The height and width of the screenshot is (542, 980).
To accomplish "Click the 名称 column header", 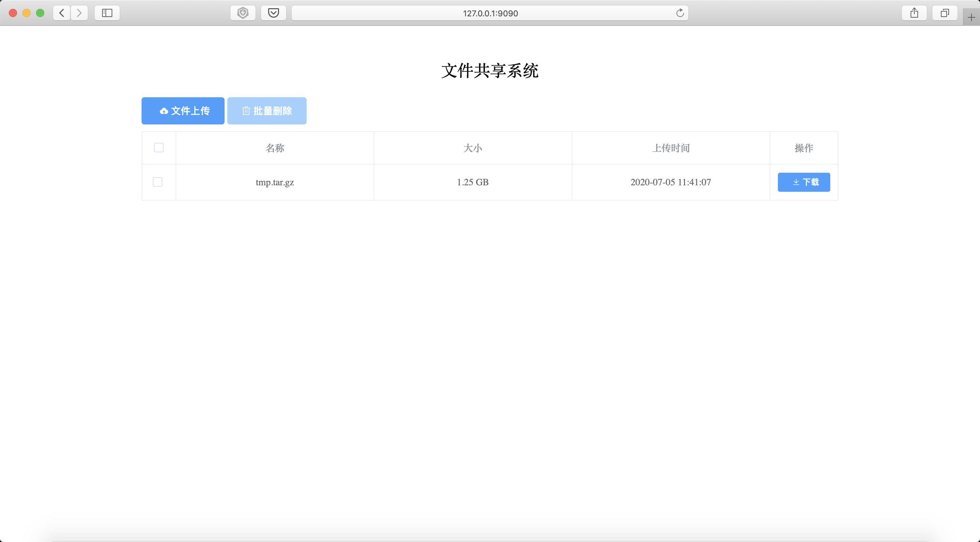I will [275, 148].
